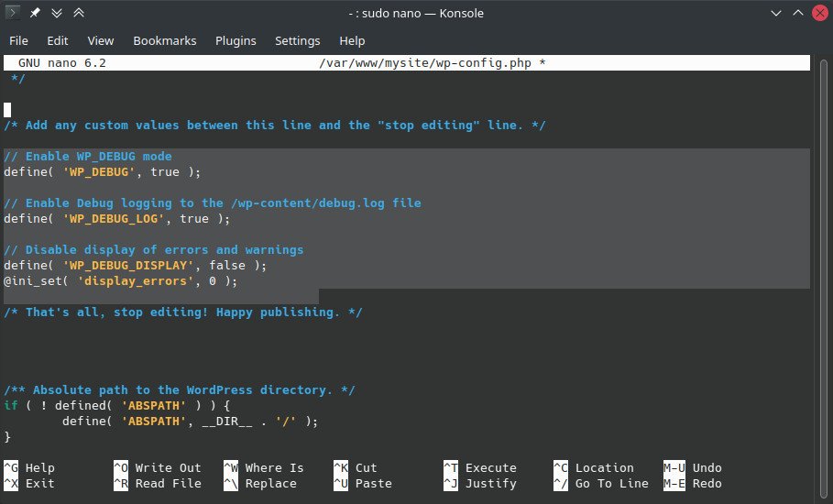Click the define 'WP_DEBUG_LOG' true line

click(117, 219)
